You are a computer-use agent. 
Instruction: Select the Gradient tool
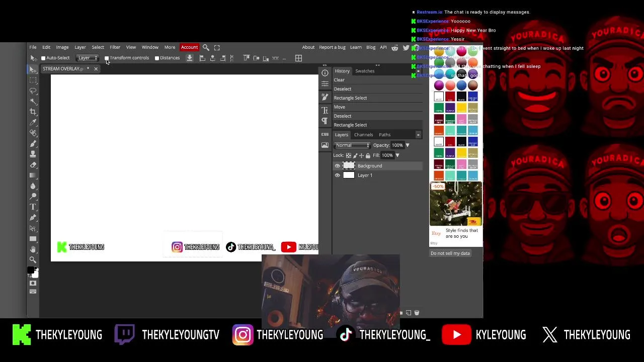[x=33, y=175]
